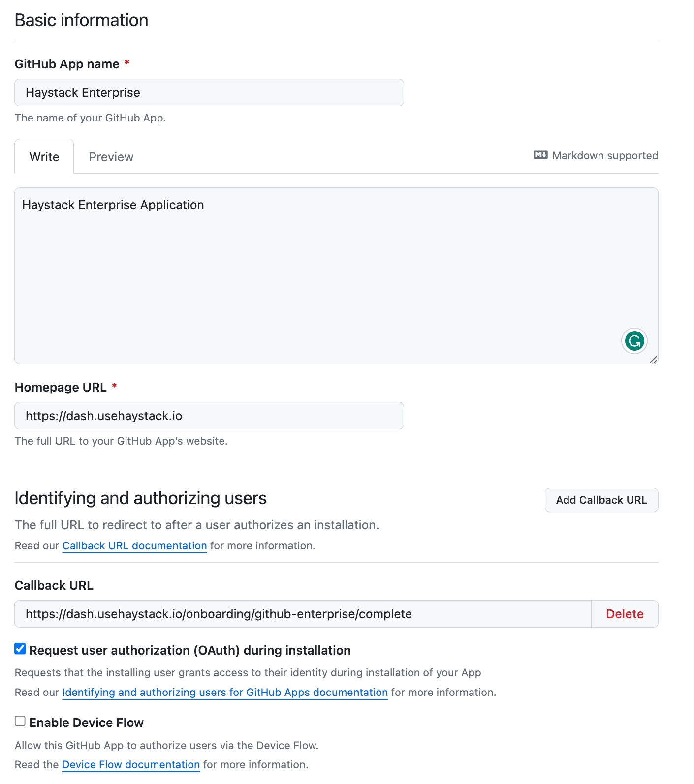Open Callback URL documentation link
694x784 pixels.
134,546
